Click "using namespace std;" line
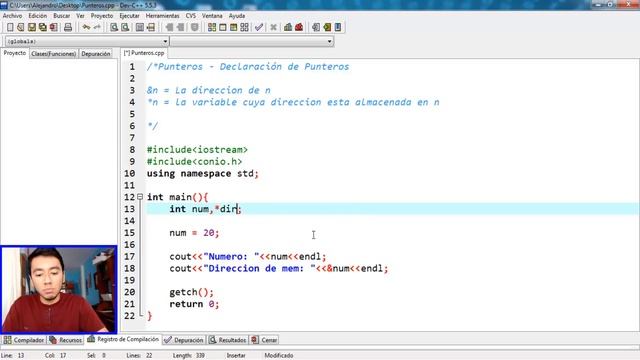Viewport: 640px width, 360px height. point(202,173)
